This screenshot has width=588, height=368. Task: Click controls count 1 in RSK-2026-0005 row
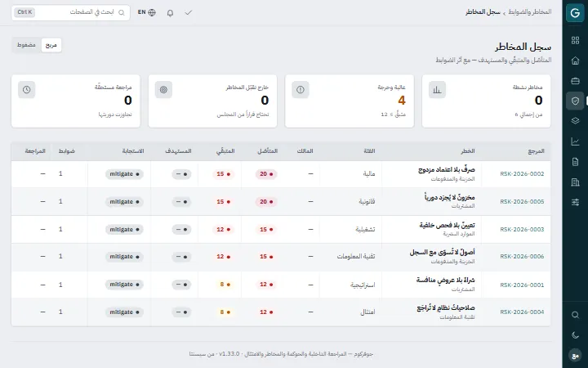tap(60, 202)
